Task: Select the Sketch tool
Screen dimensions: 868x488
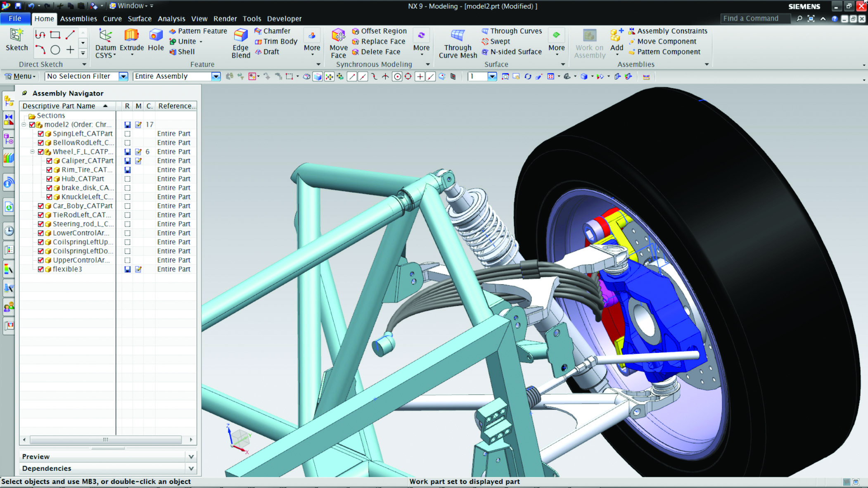Action: click(16, 39)
